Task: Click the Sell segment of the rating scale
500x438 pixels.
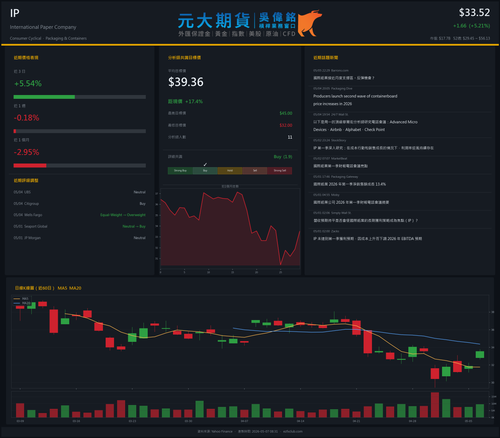Action: tap(255, 171)
